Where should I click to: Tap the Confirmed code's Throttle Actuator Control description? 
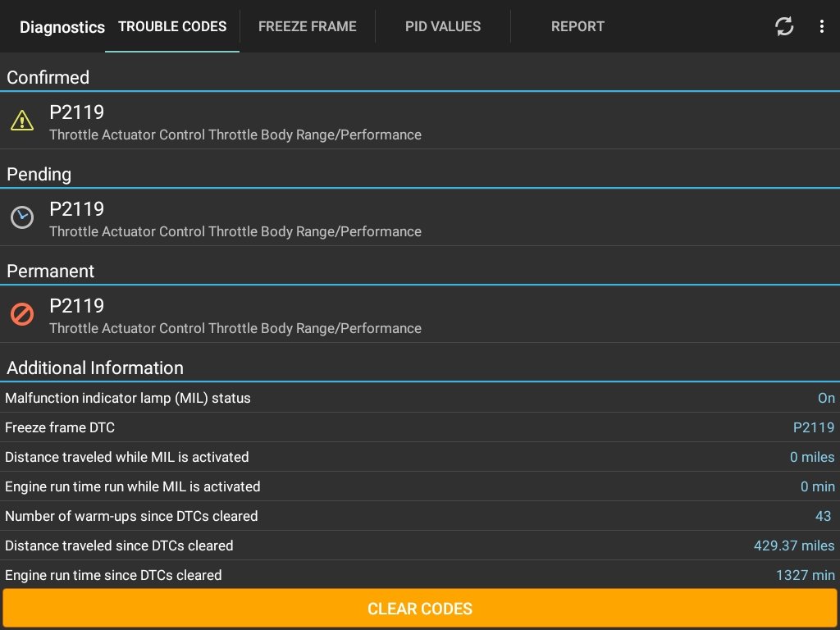coord(235,135)
